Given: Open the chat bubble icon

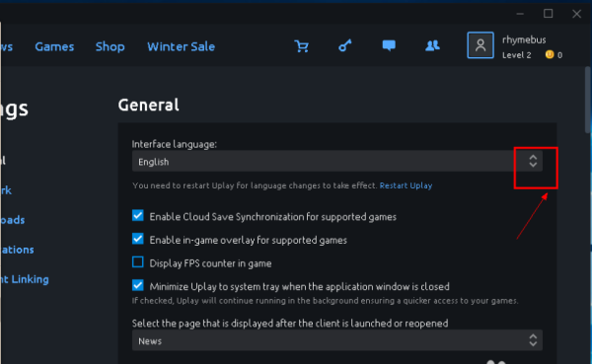Looking at the screenshot, I should click(389, 45).
